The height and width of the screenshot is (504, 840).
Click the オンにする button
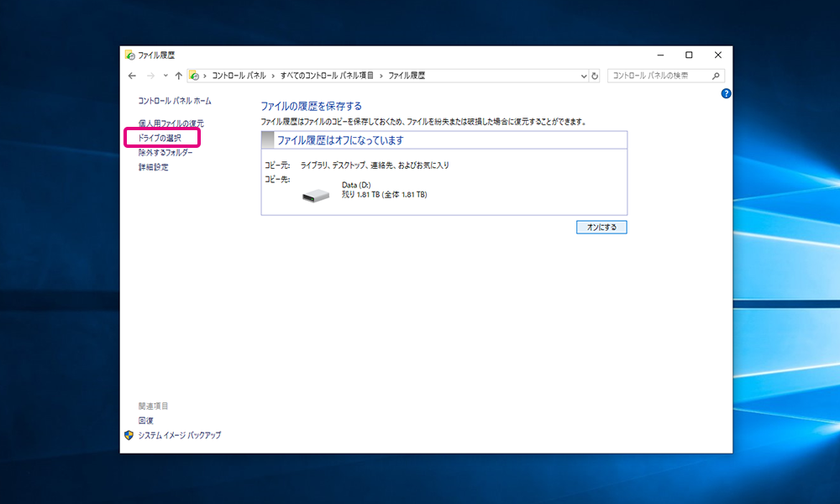pos(601,227)
